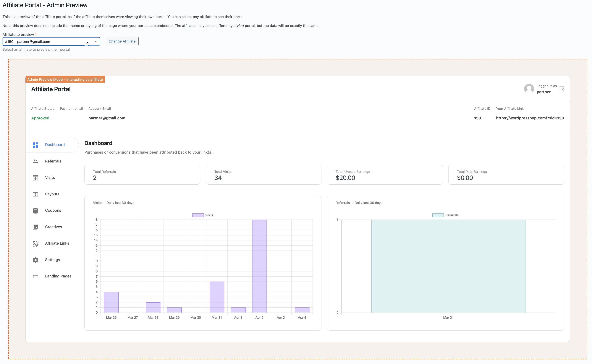
Task: Expand the affiliate selection dropdown
Action: coord(95,41)
